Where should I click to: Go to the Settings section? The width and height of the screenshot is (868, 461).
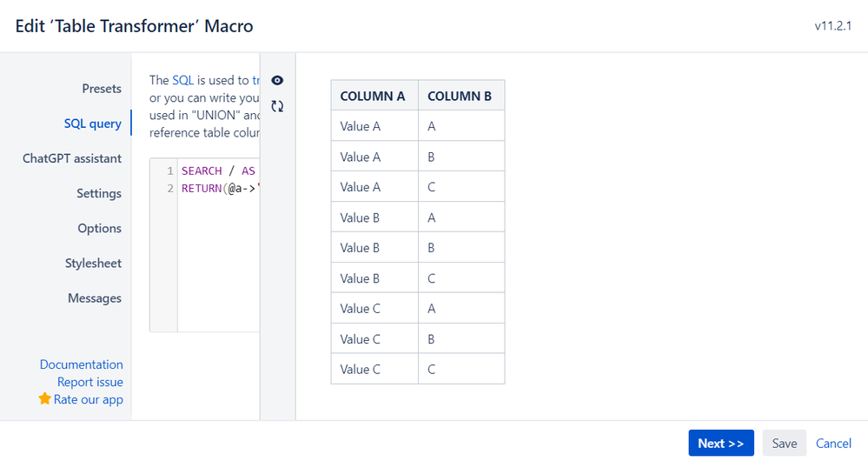pyautogui.click(x=99, y=193)
